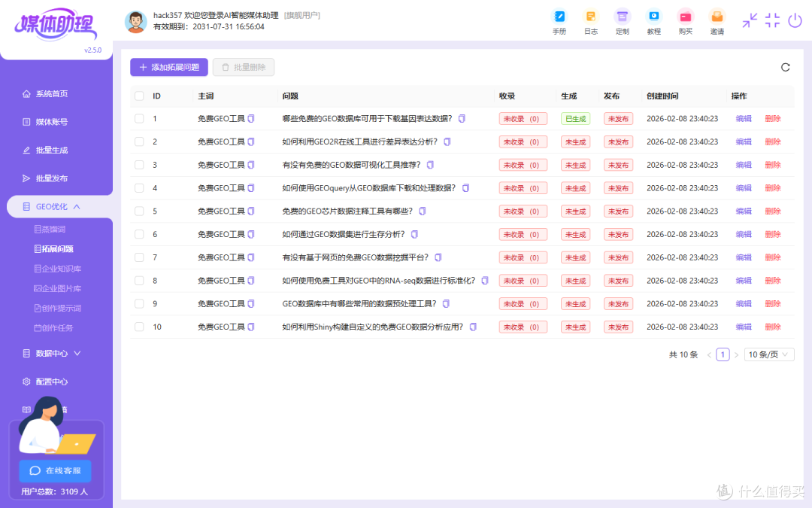
Task: Check the checkbox for row ID 7
Action: click(139, 257)
